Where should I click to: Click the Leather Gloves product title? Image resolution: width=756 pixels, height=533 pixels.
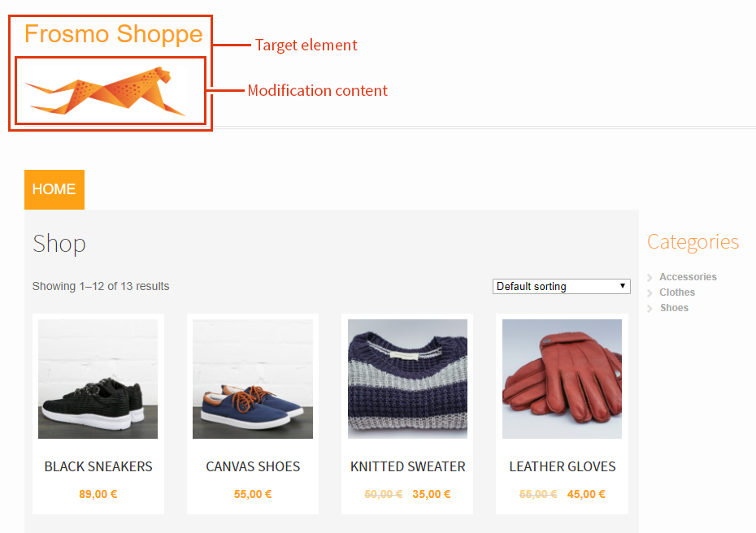pos(562,466)
